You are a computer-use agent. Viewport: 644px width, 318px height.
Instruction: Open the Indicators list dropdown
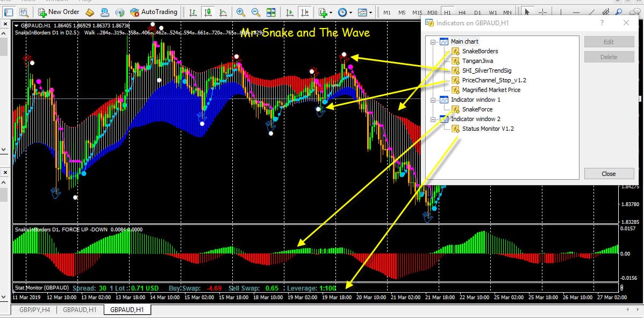click(x=326, y=12)
